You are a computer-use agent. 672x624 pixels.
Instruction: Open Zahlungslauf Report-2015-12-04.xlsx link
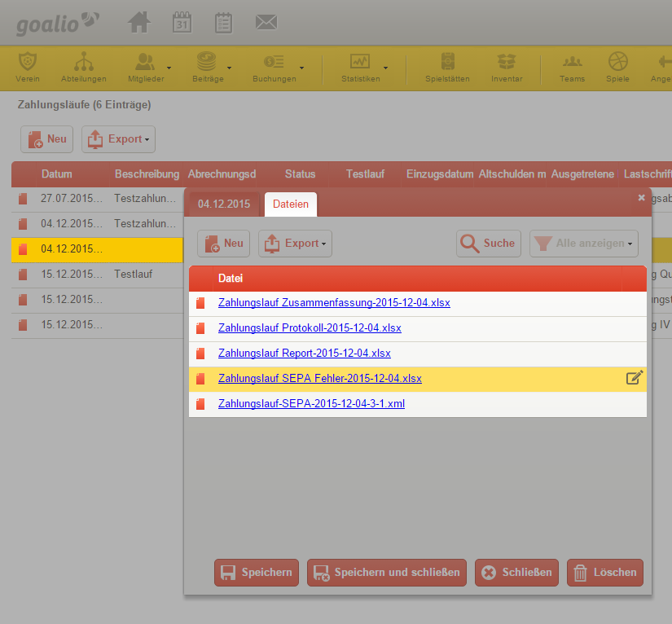[305, 354]
